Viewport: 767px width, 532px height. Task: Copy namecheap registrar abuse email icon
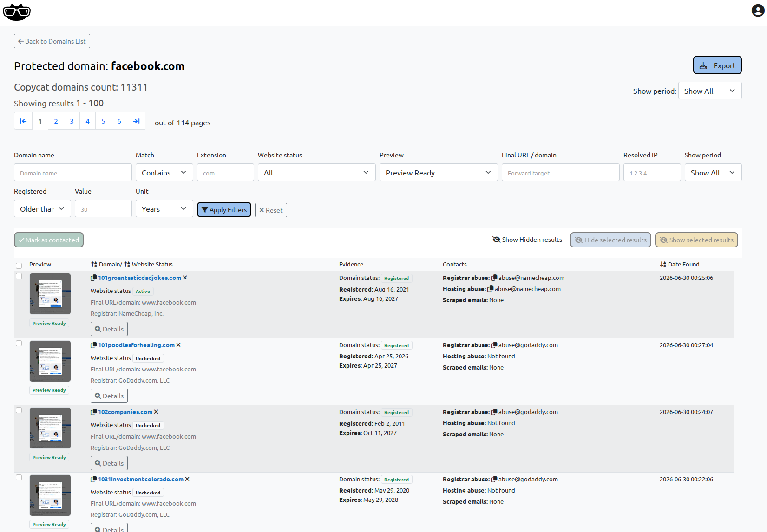(494, 278)
